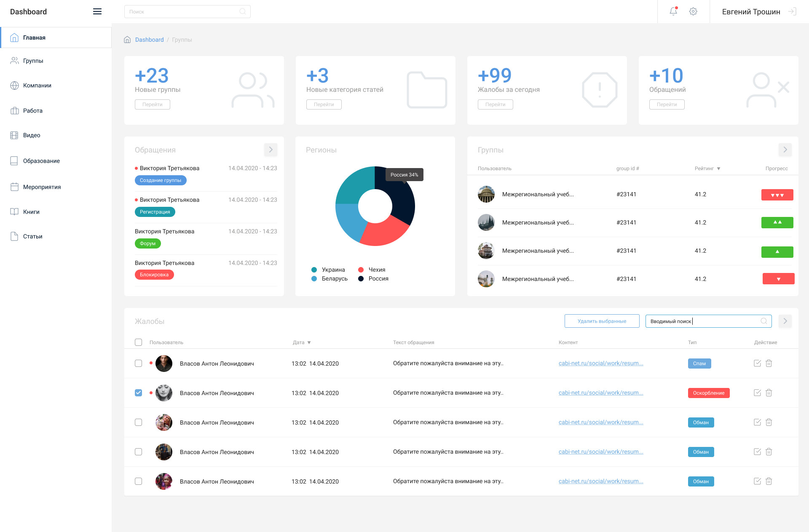
Task: Click the notification bell icon
Action: tap(673, 11)
